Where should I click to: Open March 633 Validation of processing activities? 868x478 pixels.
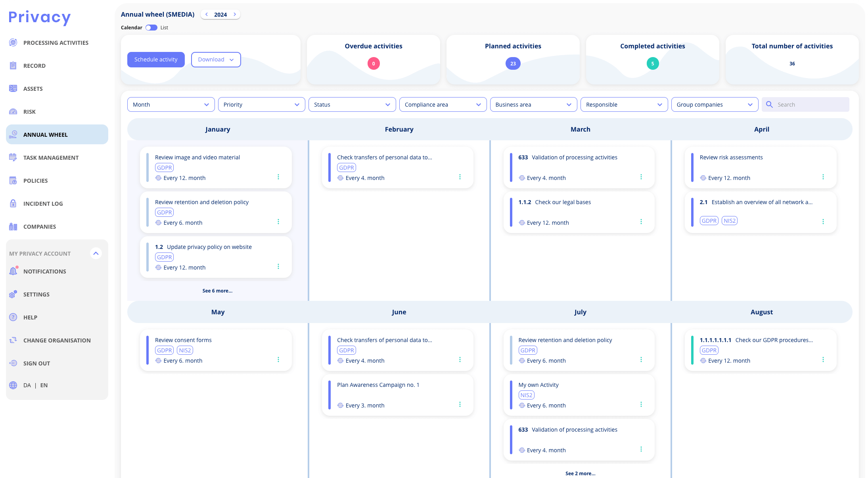point(579,167)
